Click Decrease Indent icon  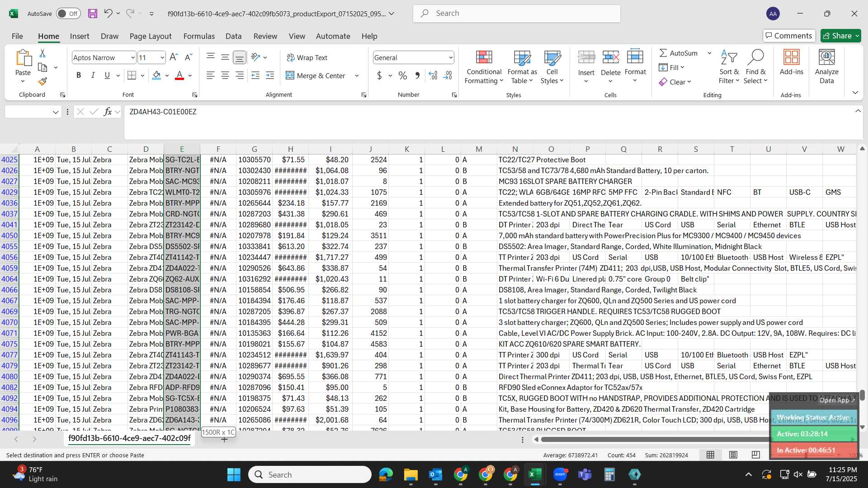tap(255, 75)
